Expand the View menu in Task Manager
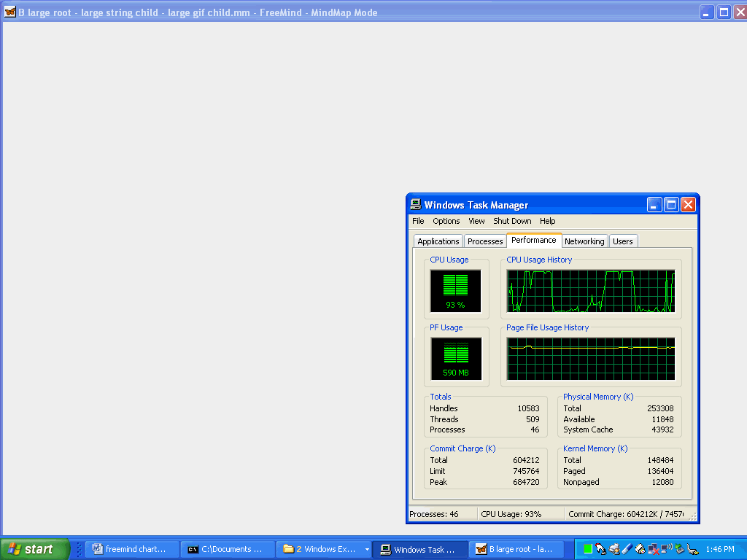The width and height of the screenshot is (747, 560). (x=476, y=221)
